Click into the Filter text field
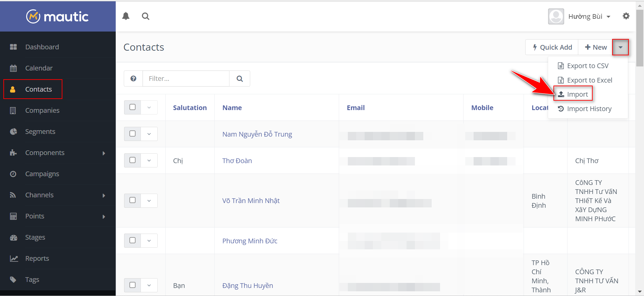 (x=186, y=79)
